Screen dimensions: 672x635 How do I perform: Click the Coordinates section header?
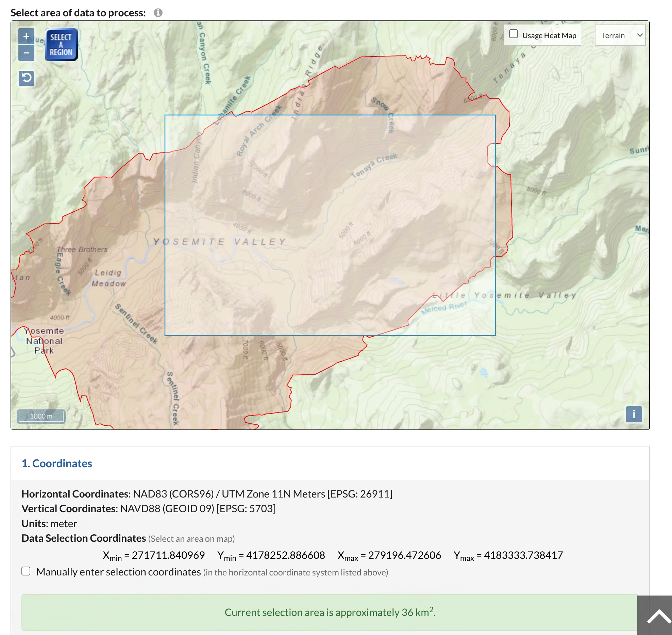(57, 463)
